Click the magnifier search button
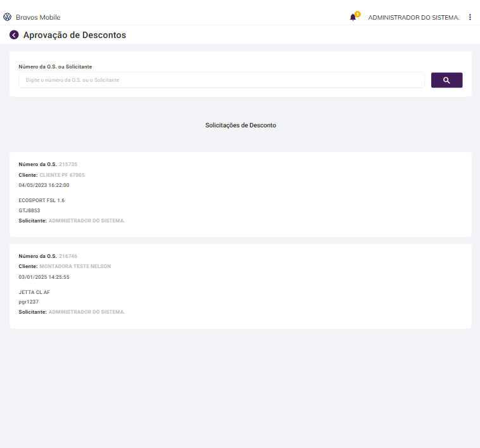 pos(446,80)
